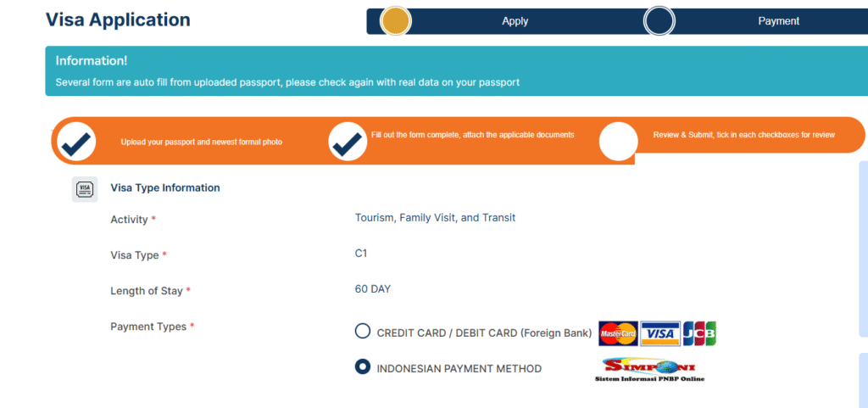
Task: Click the MasterCard logo
Action: (618, 334)
